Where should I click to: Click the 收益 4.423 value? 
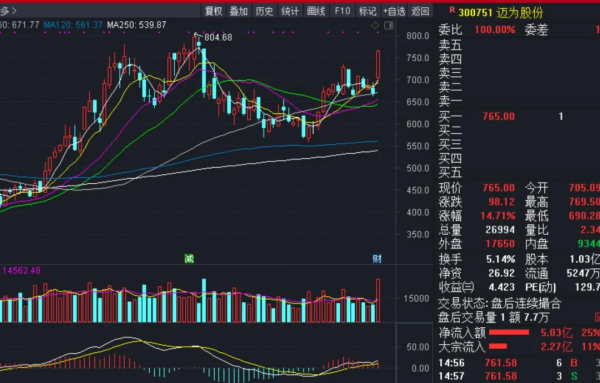(x=501, y=287)
